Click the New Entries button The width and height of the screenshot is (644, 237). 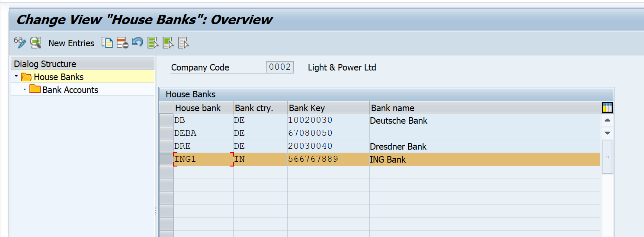pyautogui.click(x=71, y=43)
